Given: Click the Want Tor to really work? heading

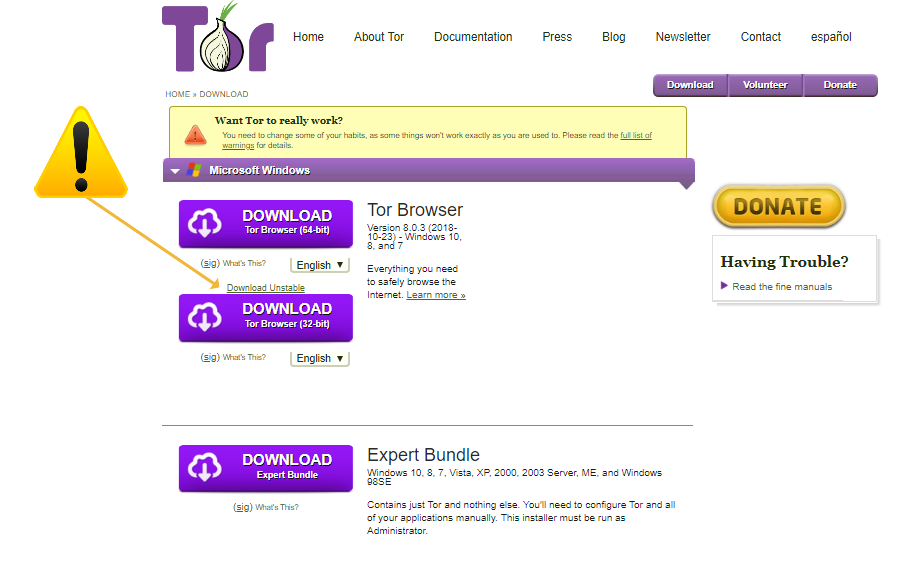Looking at the screenshot, I should click(279, 121).
